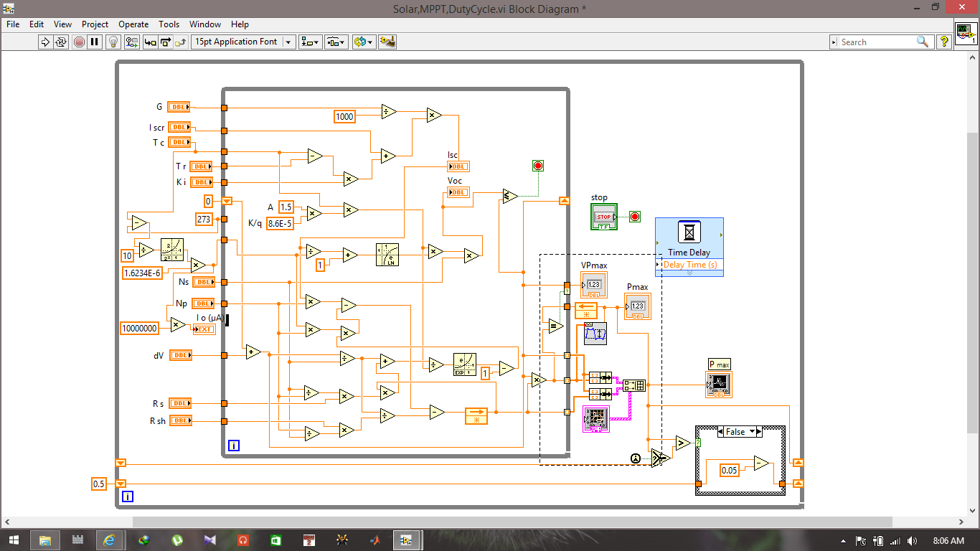
Task: Open the Align Objects dropdown
Action: pyautogui.click(x=311, y=42)
